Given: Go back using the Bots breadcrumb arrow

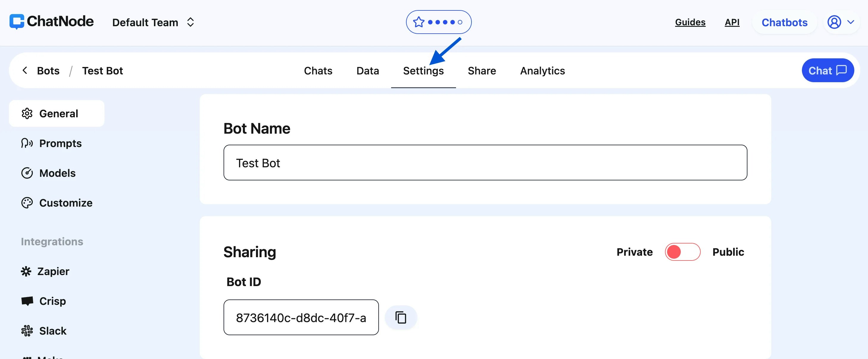Looking at the screenshot, I should point(25,71).
